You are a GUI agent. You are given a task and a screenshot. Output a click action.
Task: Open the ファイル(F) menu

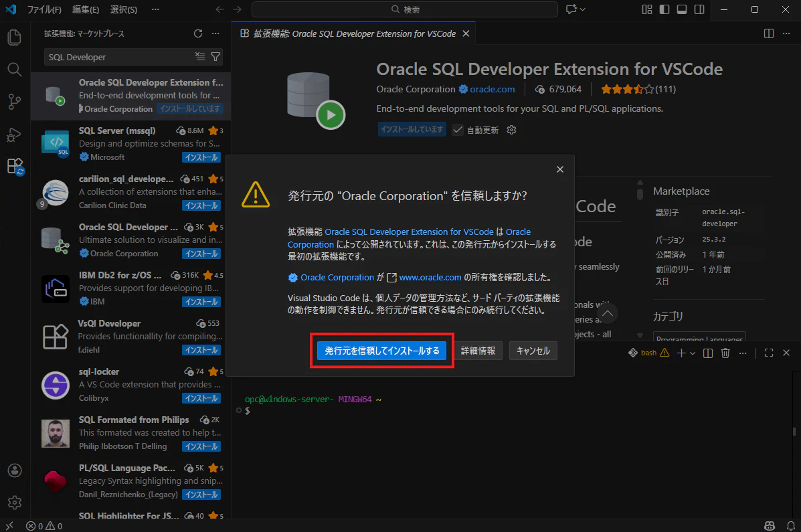point(44,9)
